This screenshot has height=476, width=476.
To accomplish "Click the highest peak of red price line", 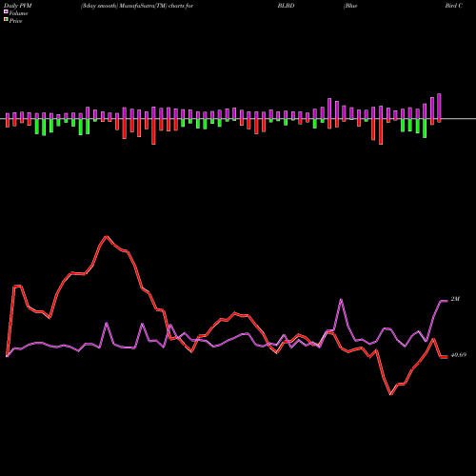I will (107, 236).
